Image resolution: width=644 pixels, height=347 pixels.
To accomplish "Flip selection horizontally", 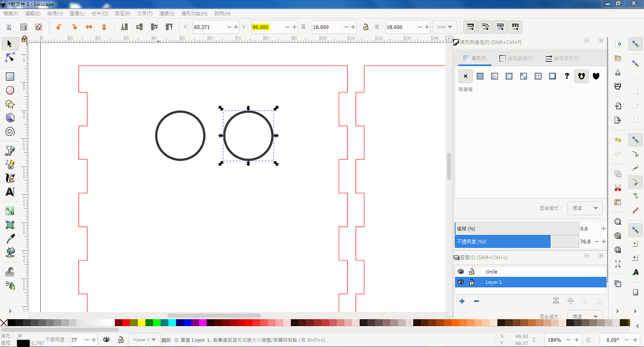I will (x=89, y=26).
